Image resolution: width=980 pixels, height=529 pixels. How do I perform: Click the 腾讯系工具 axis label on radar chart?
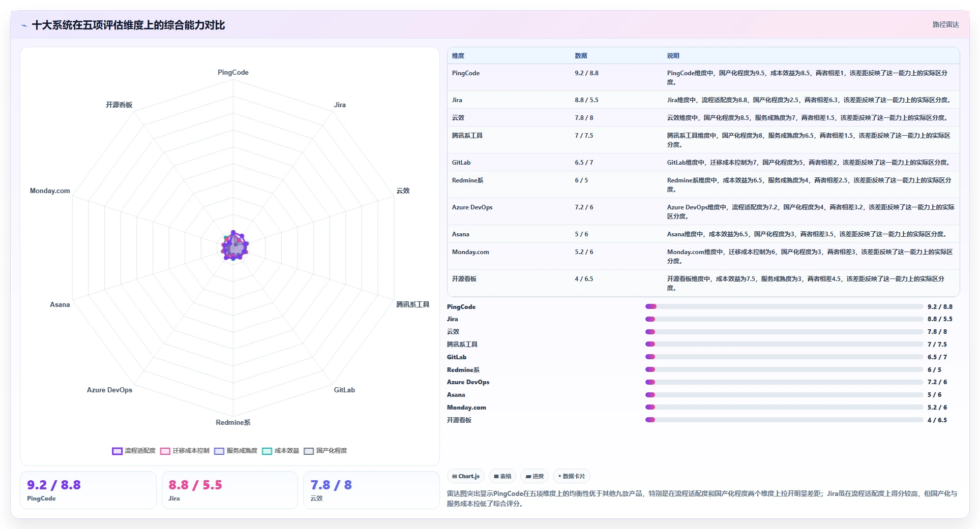pos(413,305)
